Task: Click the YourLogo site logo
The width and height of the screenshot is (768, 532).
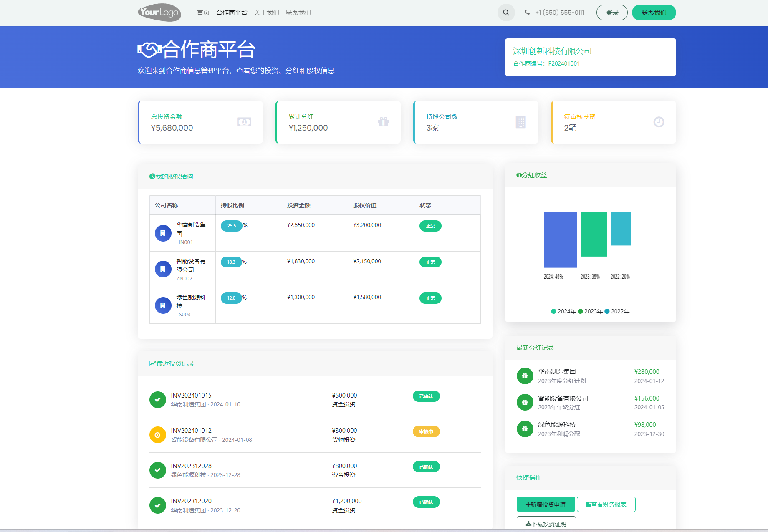Action: (x=159, y=13)
